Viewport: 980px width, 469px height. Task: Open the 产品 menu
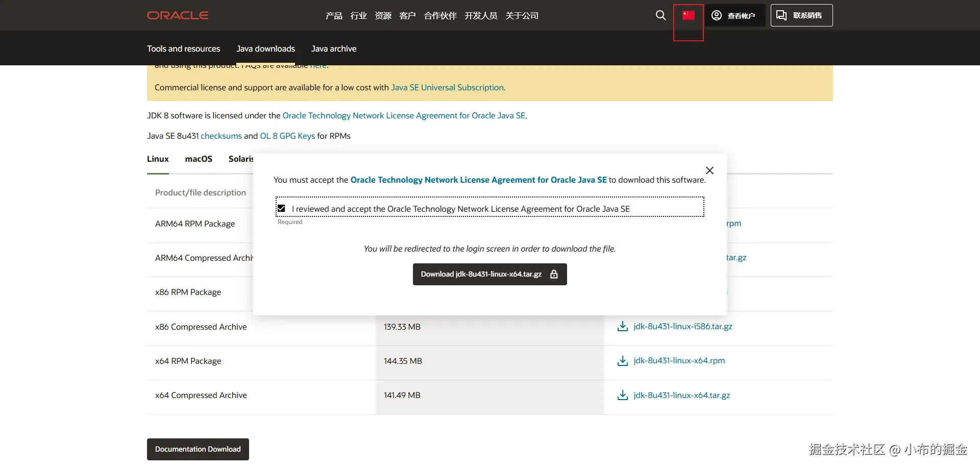tap(334, 16)
